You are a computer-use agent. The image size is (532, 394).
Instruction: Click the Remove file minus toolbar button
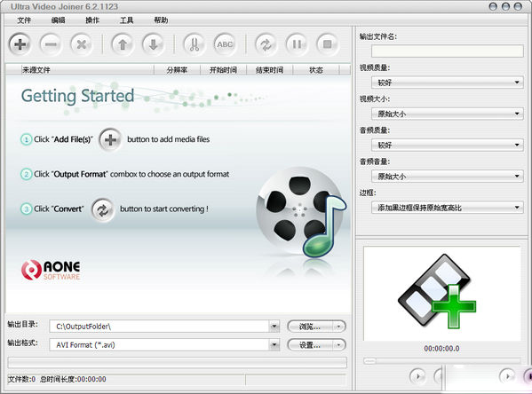(51, 44)
